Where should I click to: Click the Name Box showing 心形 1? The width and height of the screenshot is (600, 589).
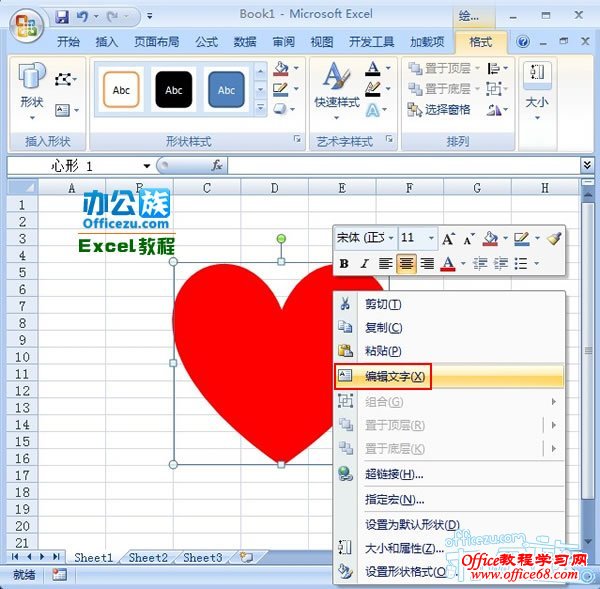(x=75, y=166)
